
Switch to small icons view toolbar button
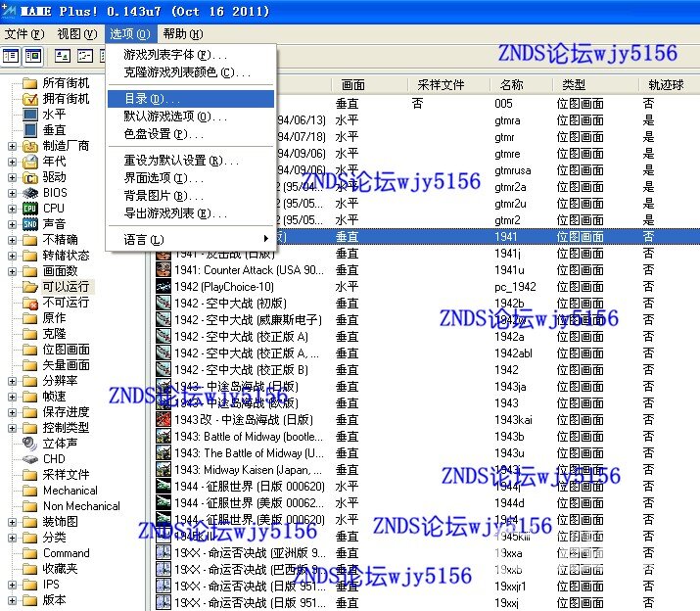(85, 56)
